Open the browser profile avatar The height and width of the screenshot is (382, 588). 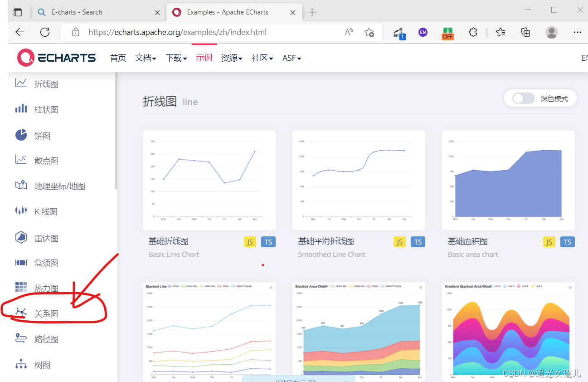(551, 32)
